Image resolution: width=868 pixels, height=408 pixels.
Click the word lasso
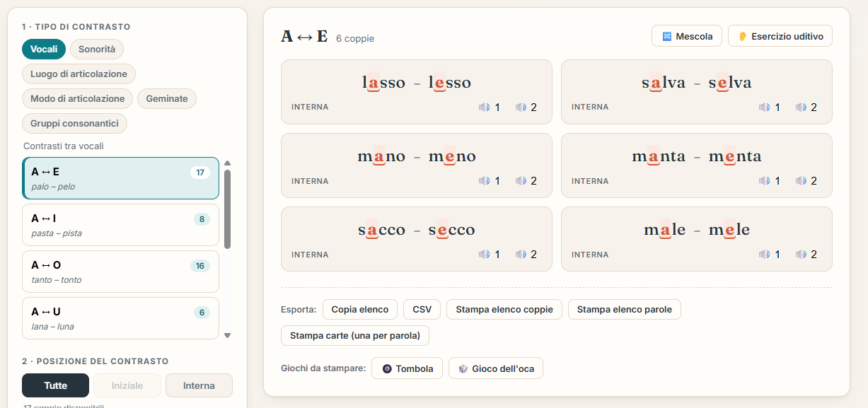click(383, 83)
